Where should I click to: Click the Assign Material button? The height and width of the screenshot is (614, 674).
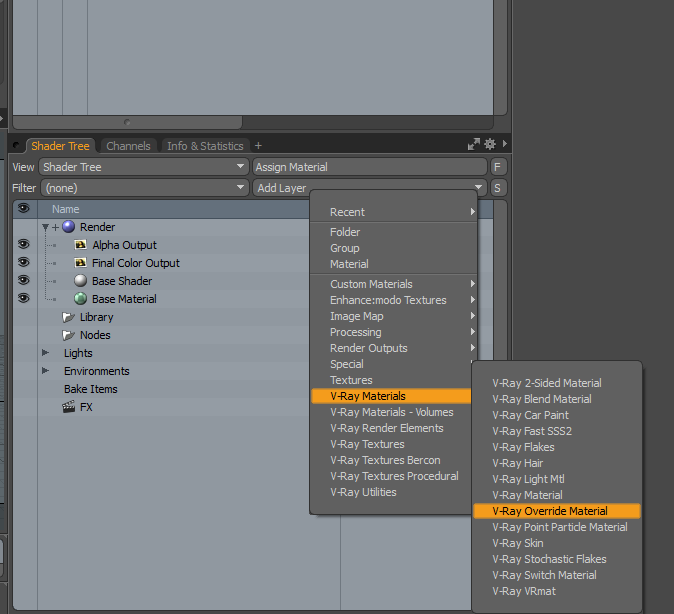[x=370, y=167]
